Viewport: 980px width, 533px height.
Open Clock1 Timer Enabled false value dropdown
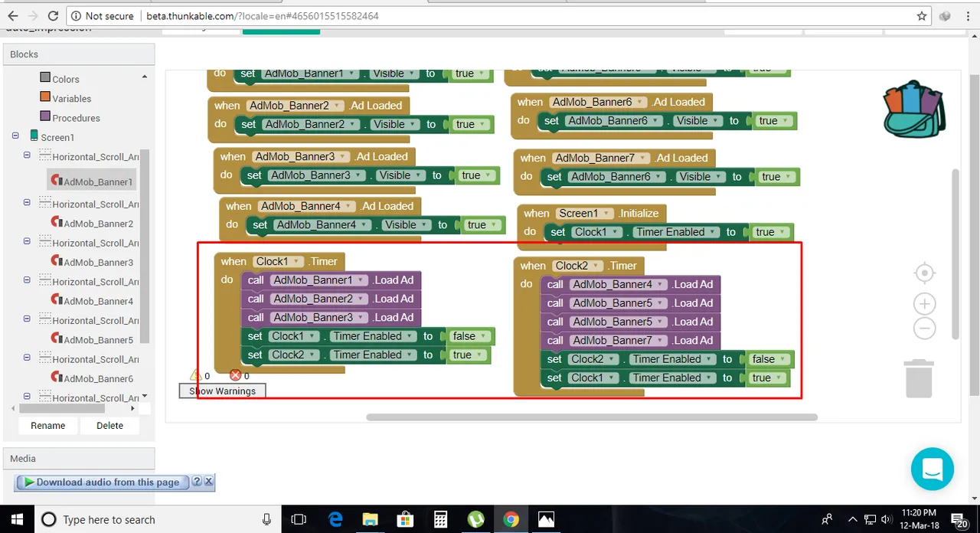[470, 336]
